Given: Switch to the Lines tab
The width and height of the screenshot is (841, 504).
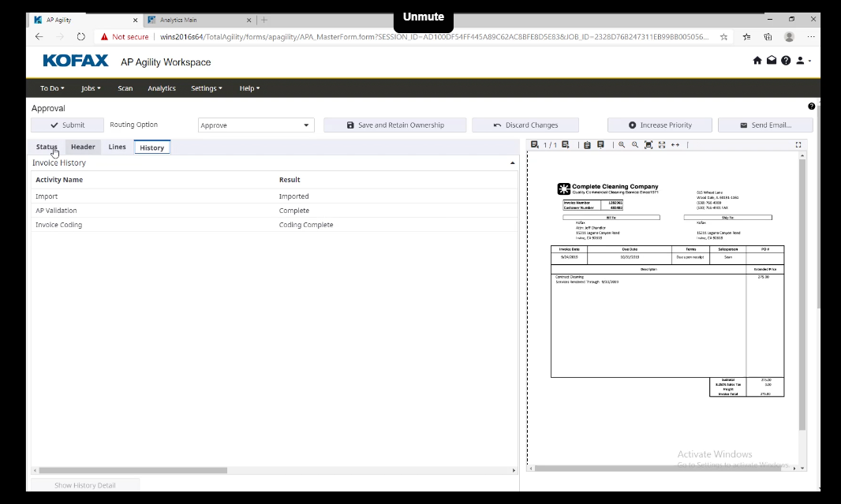Looking at the screenshot, I should tap(117, 147).
